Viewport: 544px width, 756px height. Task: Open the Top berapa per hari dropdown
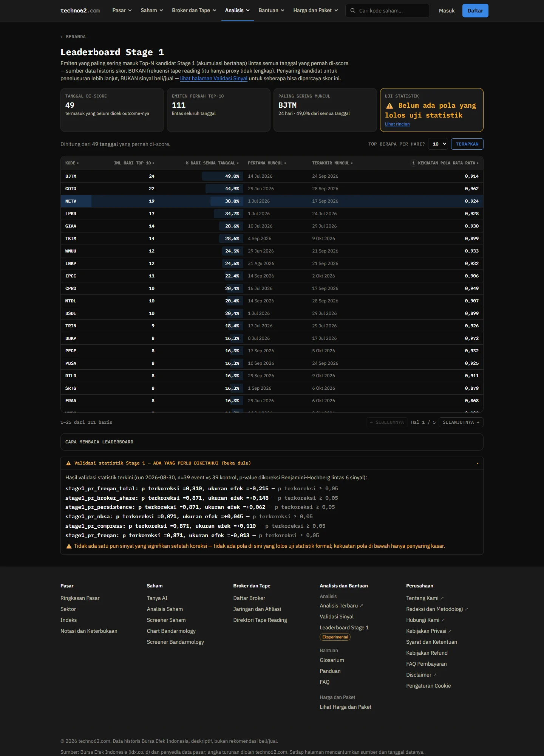[438, 144]
